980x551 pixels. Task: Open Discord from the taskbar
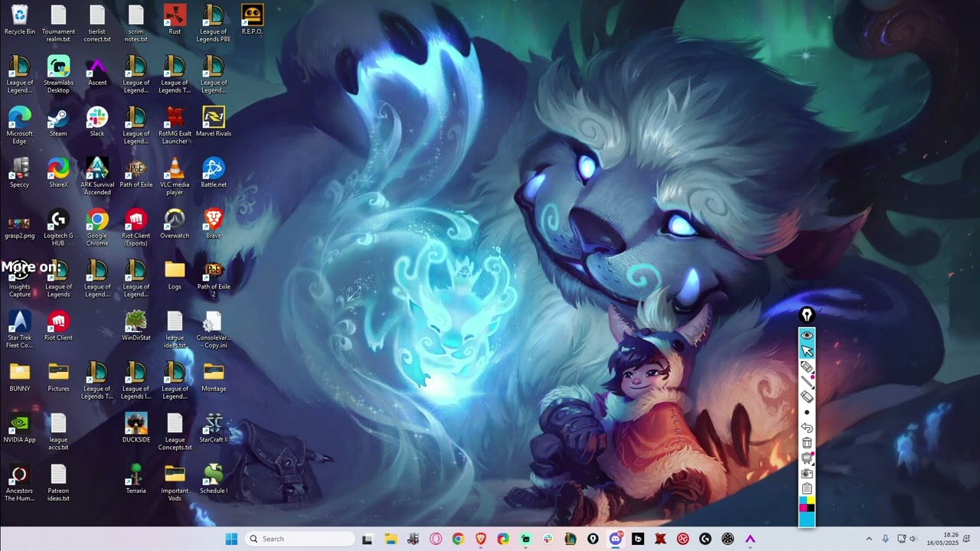coord(616,539)
